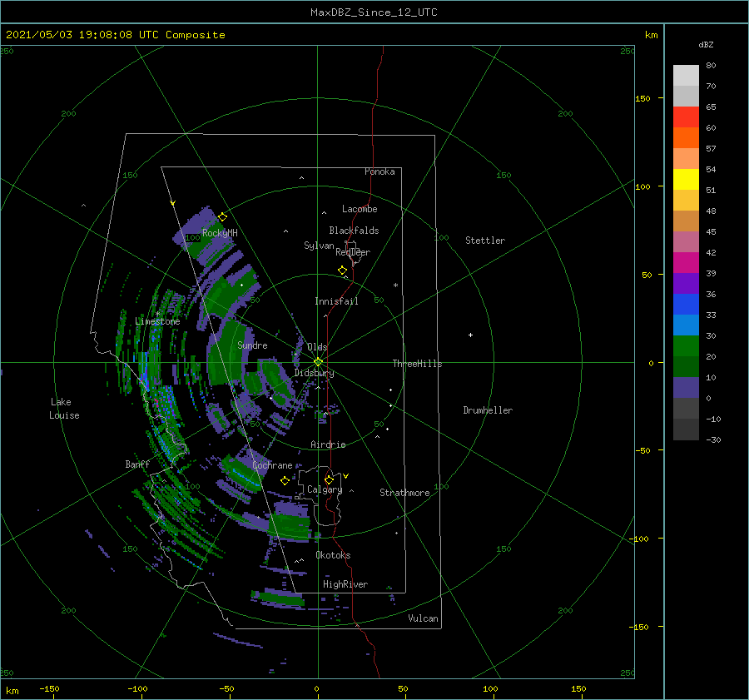This screenshot has height=700, width=749.
Task: Select the 65 dBZ red color swatch
Action: (686, 117)
